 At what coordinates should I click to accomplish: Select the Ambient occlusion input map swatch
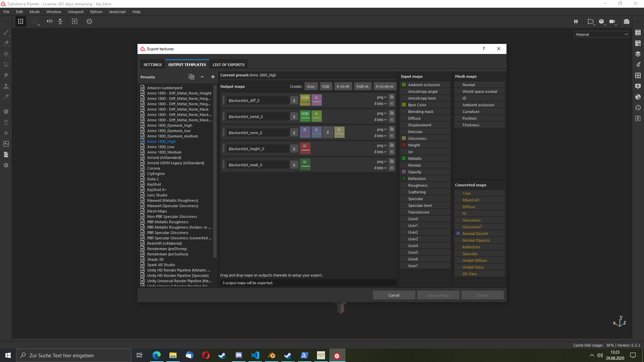[x=404, y=85]
